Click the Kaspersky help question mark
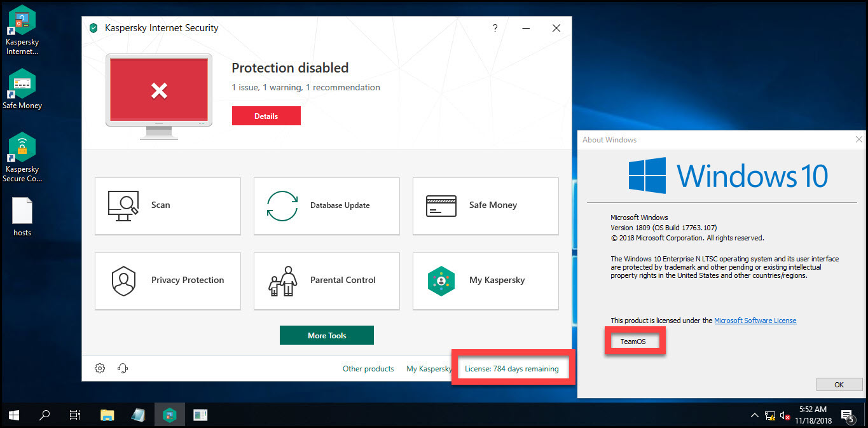This screenshot has width=868, height=428. [x=495, y=28]
